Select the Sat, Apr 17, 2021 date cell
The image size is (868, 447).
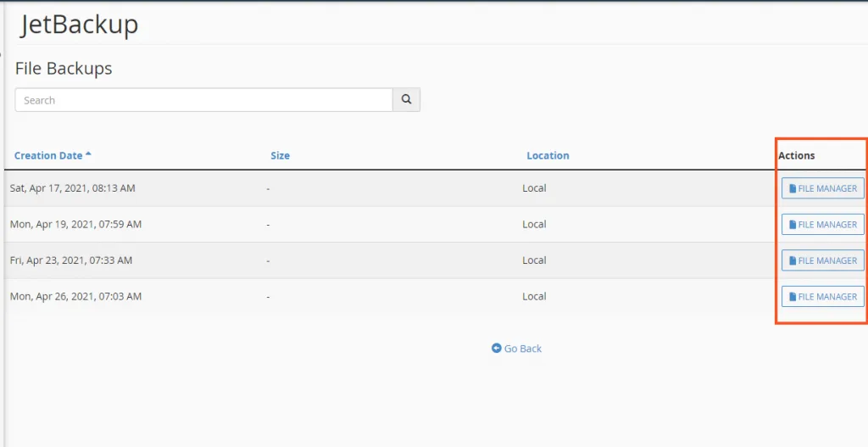tap(72, 188)
